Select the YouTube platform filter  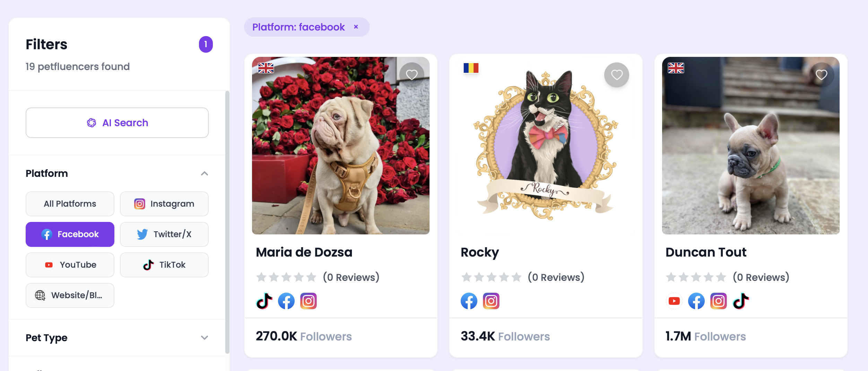coord(70,265)
